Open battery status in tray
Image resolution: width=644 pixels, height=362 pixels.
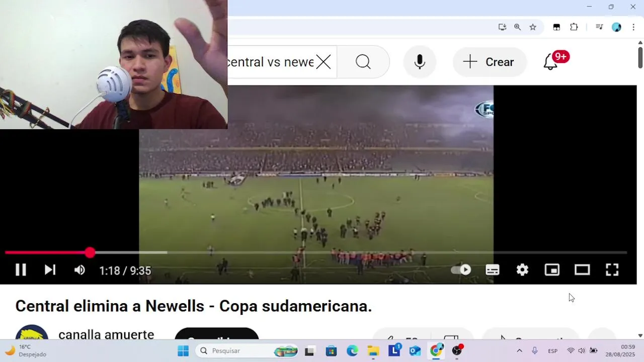594,350
